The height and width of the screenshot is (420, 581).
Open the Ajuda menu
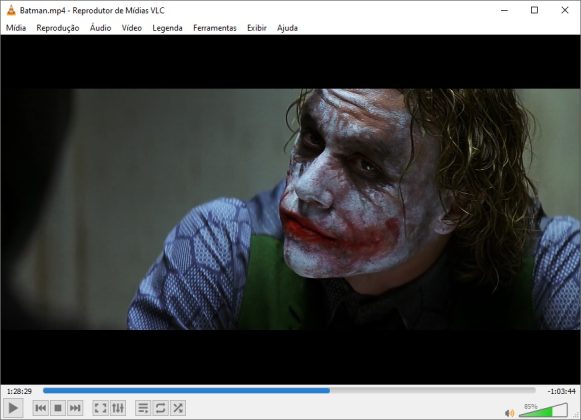point(287,28)
